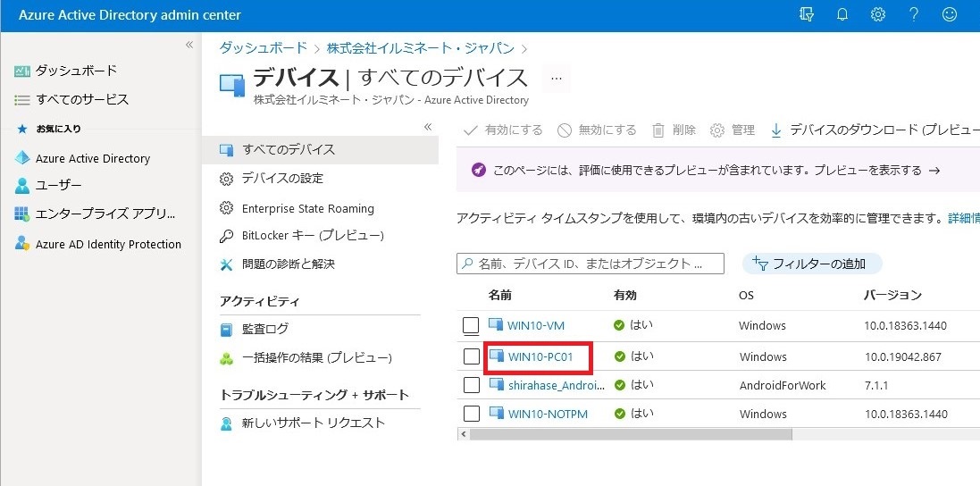
Task: Sort by the バージョン column header
Action: [x=892, y=296]
